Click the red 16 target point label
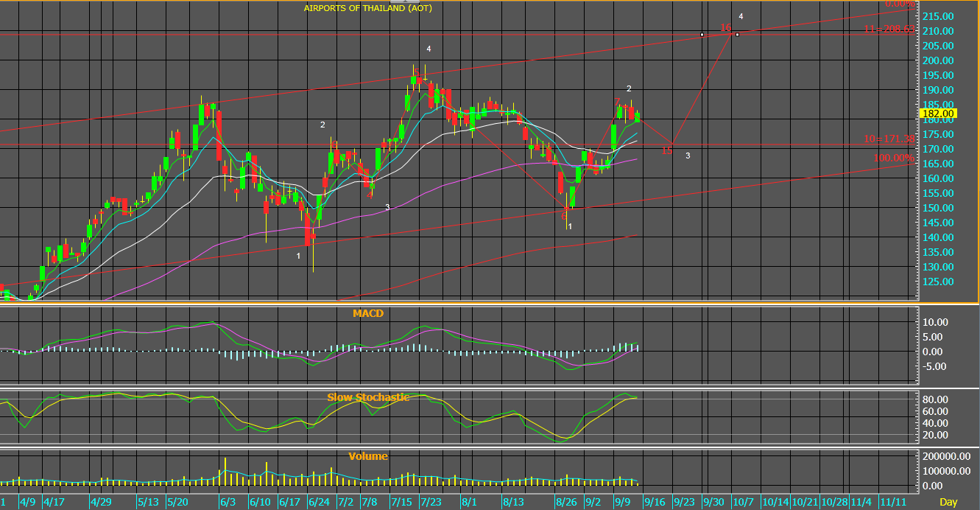This screenshot has width=980, height=510. (x=726, y=28)
